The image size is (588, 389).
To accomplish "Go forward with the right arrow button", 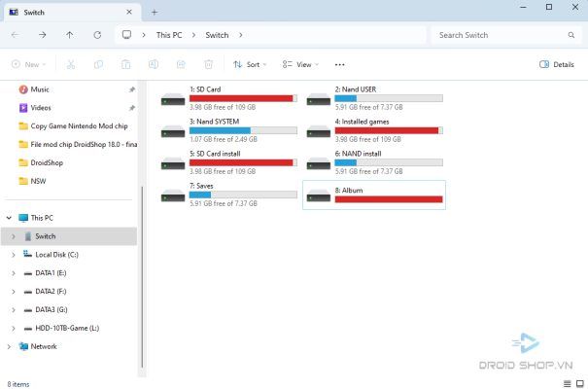I will (x=43, y=35).
